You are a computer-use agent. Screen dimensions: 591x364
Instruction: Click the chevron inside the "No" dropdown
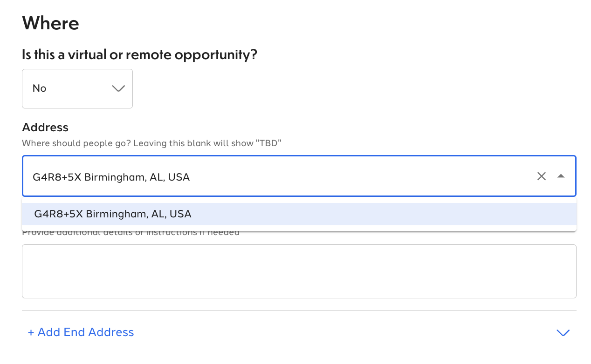pyautogui.click(x=118, y=88)
